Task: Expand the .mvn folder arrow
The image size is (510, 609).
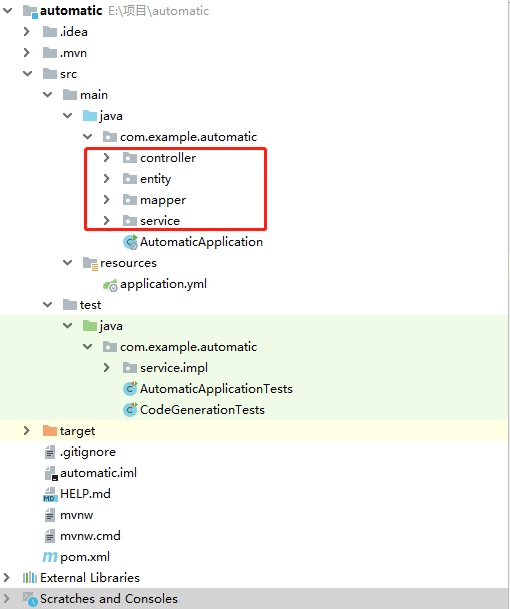Action: pyautogui.click(x=26, y=52)
